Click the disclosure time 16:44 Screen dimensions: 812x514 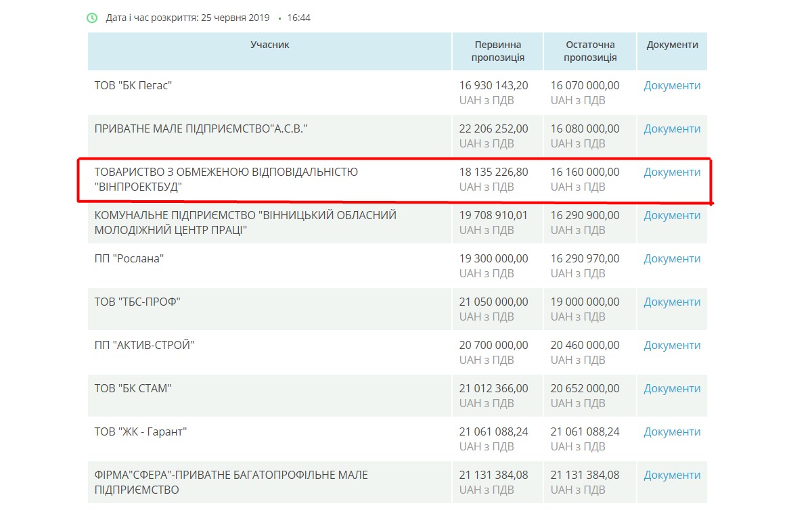click(x=298, y=18)
